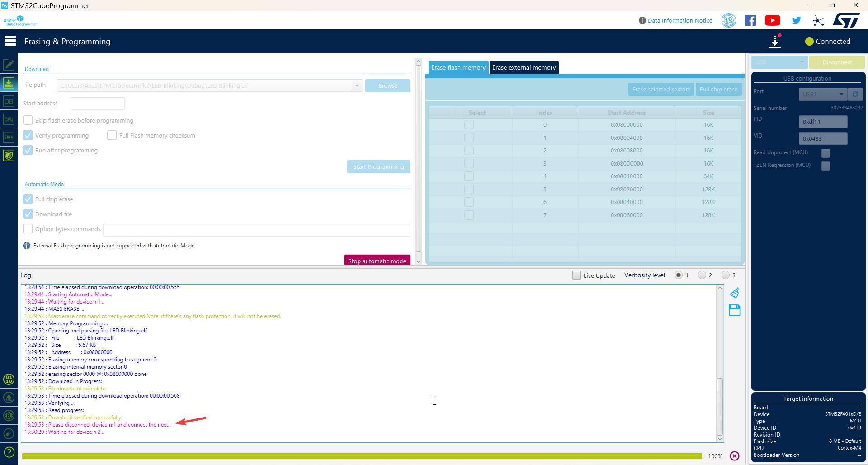
Task: Toggle Option bytes commands checkbox
Action: click(28, 229)
